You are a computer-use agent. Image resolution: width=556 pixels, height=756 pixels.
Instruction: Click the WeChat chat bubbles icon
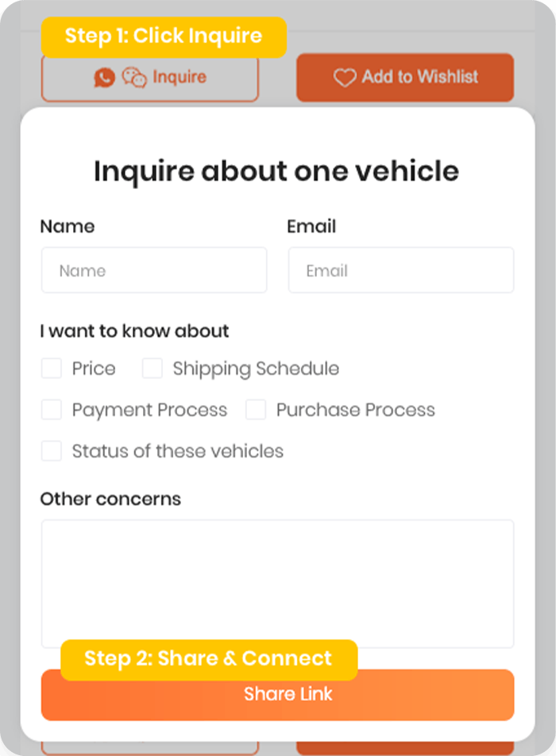click(133, 78)
